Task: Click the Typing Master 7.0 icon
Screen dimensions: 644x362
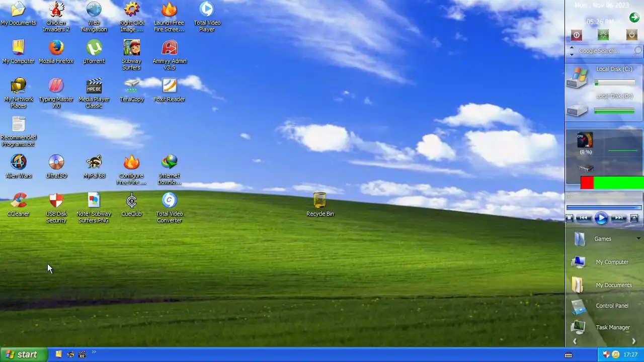Action: point(56,93)
